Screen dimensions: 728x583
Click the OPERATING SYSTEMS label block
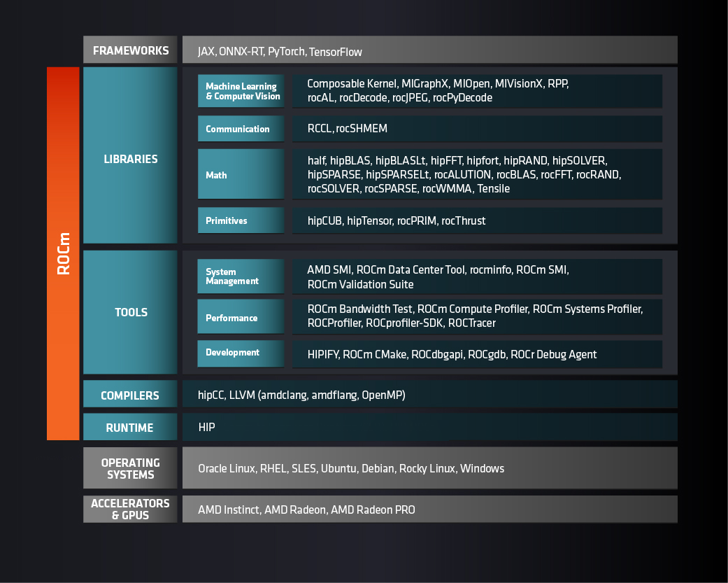pos(131,468)
